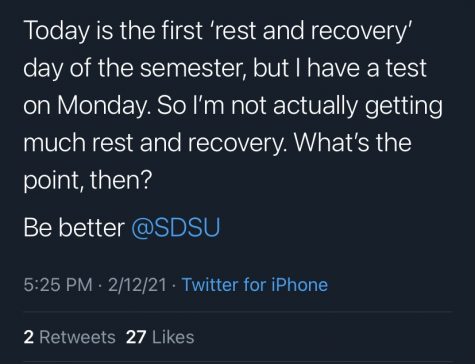The width and height of the screenshot is (475, 364).
Task: Click the 'point, then?' text
Action: point(88,181)
